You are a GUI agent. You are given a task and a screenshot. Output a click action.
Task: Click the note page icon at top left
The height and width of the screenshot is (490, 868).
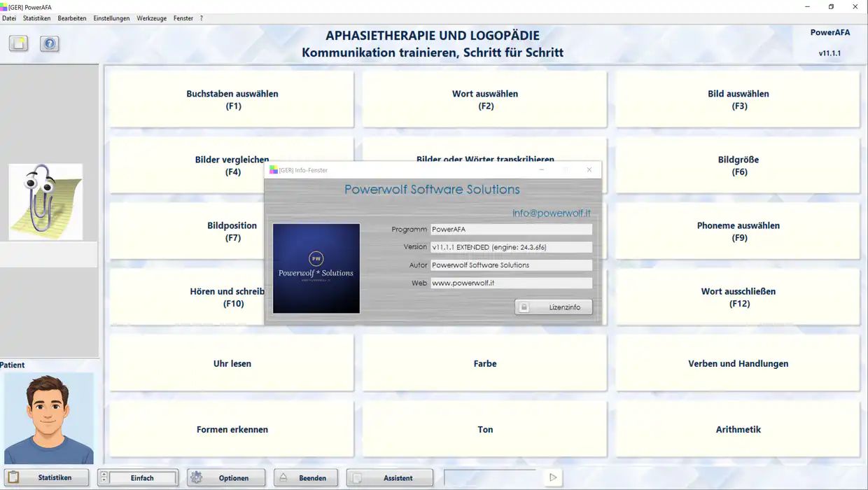pyautogui.click(x=19, y=43)
